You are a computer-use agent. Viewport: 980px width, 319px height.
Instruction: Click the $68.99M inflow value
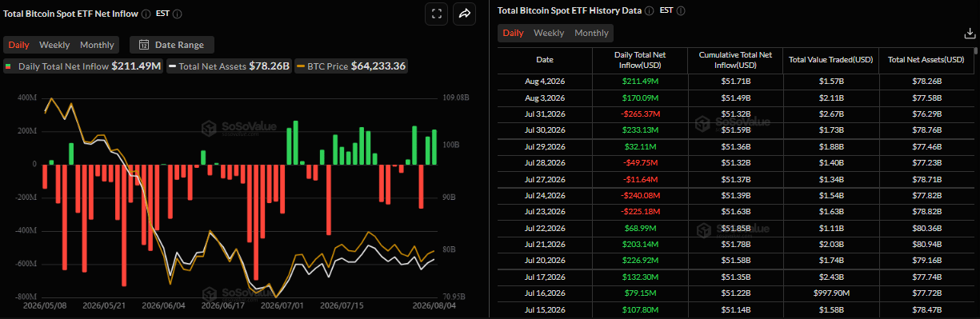pos(639,229)
